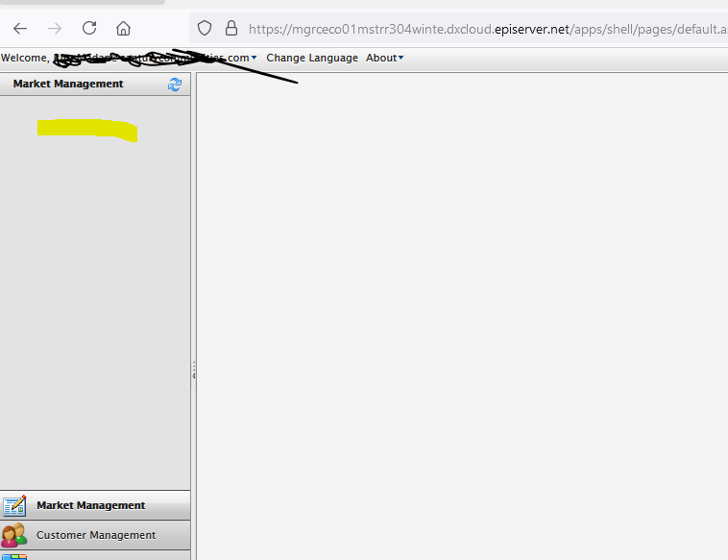
Task: Click the browser address bar URL
Action: (480, 29)
